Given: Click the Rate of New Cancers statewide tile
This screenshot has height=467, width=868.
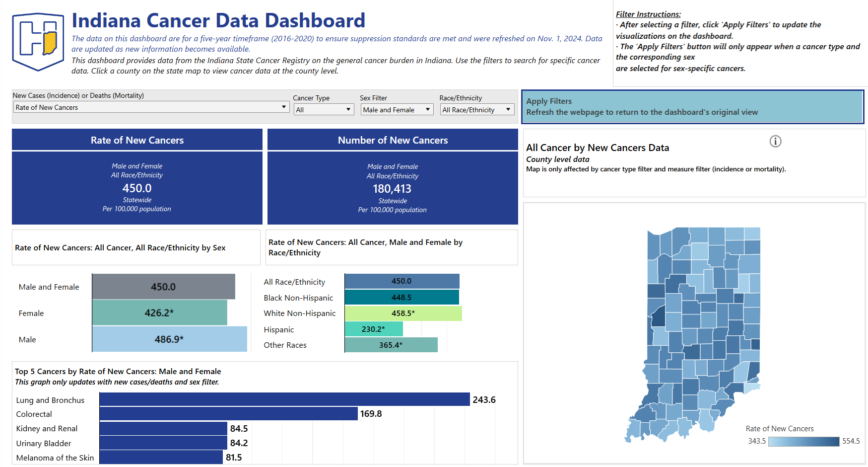Looking at the screenshot, I should [137, 188].
